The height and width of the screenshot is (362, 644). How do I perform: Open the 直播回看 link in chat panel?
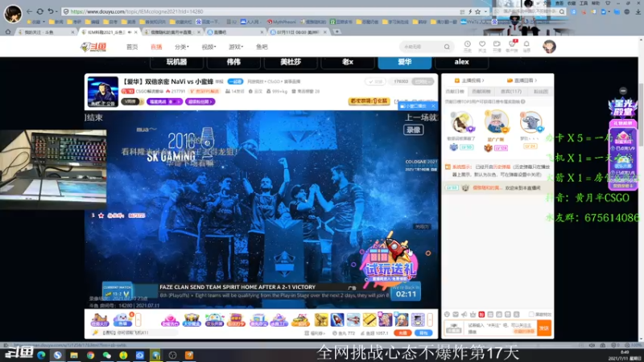(522, 80)
